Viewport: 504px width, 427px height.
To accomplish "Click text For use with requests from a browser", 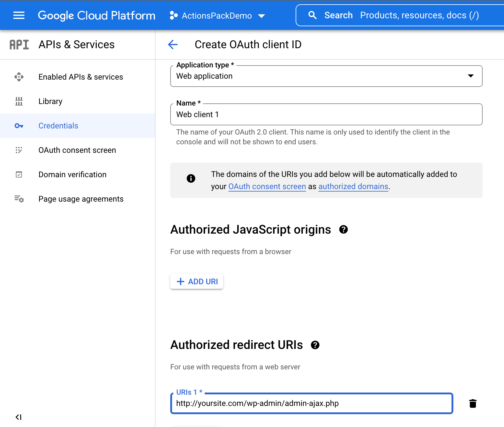I will [x=231, y=252].
